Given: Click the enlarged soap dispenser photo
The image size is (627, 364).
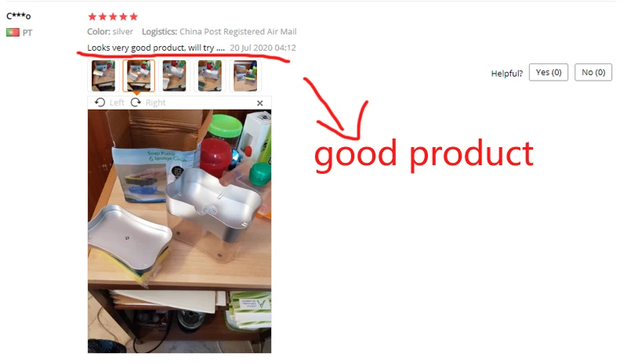Looking at the screenshot, I should pyautogui.click(x=179, y=232).
